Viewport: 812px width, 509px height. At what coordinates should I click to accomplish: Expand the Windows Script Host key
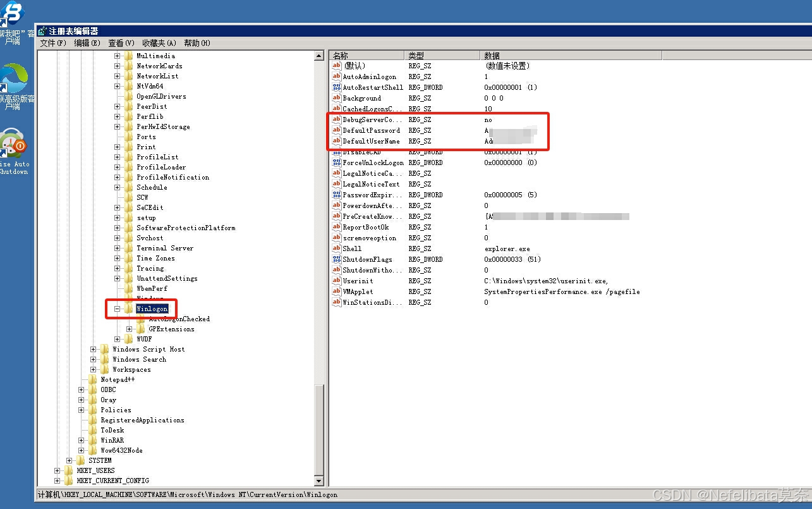pos(94,349)
